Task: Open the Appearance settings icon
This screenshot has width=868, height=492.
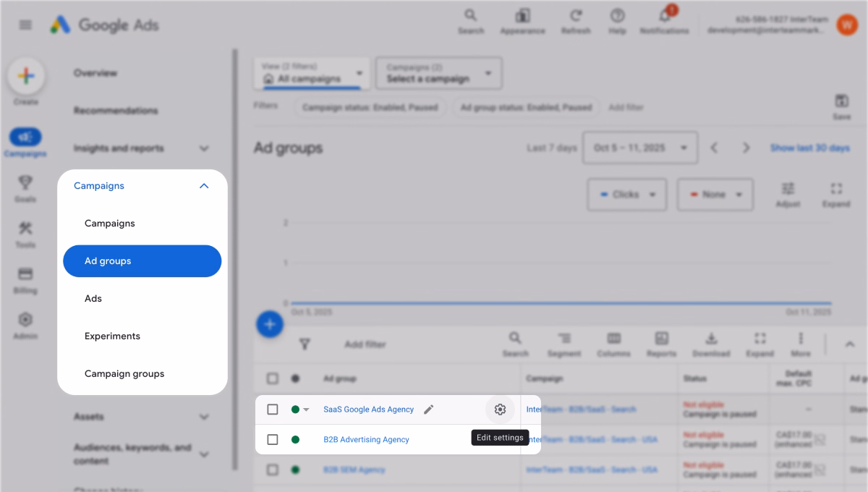Action: click(523, 21)
